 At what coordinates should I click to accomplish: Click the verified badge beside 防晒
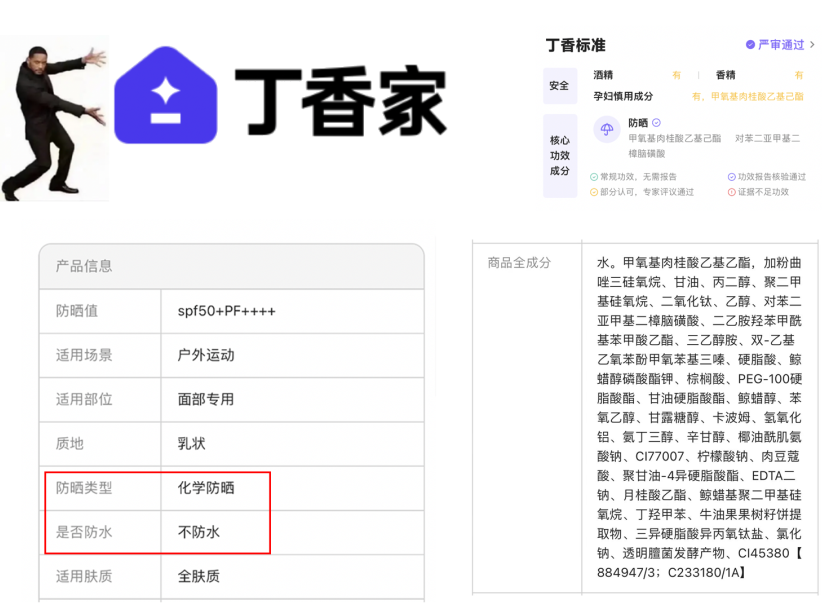(656, 123)
